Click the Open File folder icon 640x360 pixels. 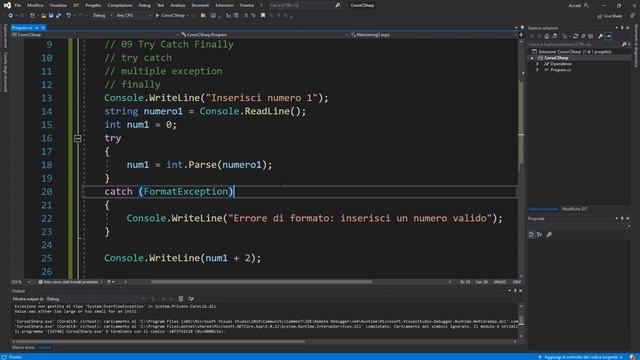tap(43, 16)
